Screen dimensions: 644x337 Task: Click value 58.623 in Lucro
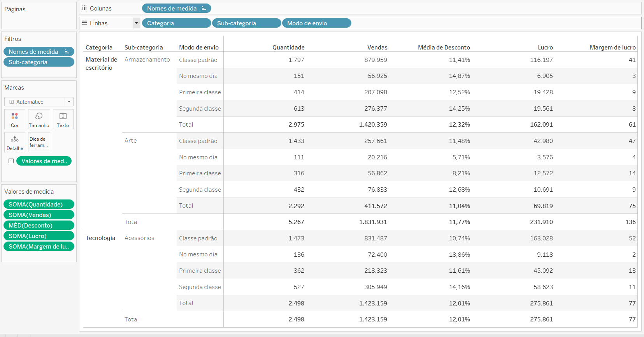(x=543, y=287)
